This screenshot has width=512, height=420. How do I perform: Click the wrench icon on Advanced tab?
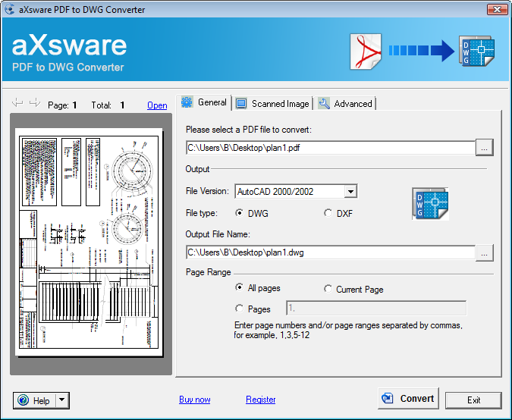pyautogui.click(x=324, y=104)
